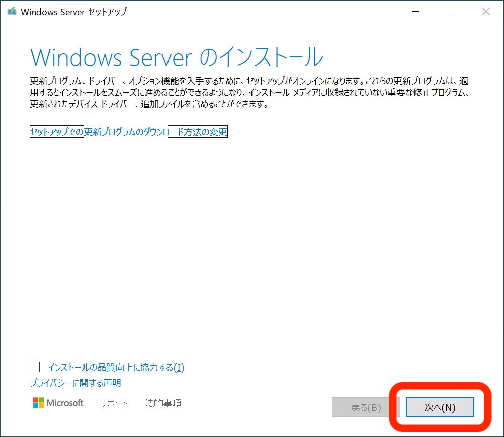Screen dimensions: 504x437
Task: Click the Microsoft wordmark text
Action: (65, 403)
